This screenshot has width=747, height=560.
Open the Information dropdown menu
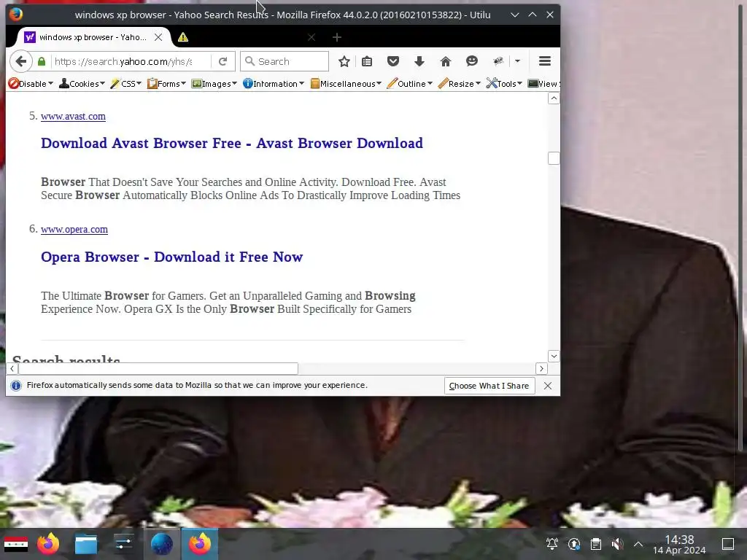[x=274, y=84]
